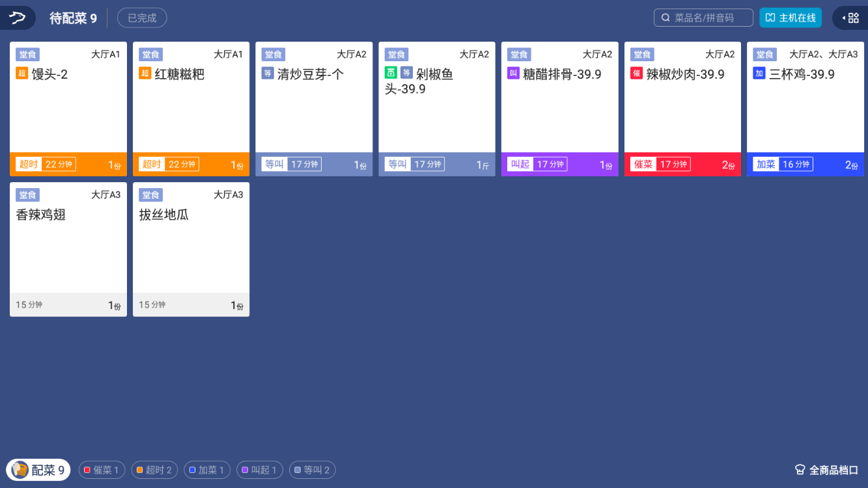This screenshot has height=488, width=868.
Task: Click the orange 超 badge on 馒头-2
Action: (21, 74)
